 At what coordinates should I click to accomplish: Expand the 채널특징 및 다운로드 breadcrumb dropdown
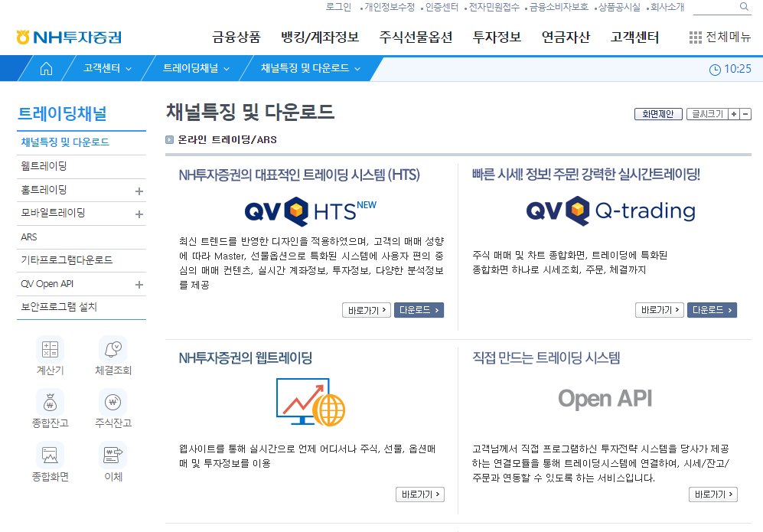click(357, 69)
